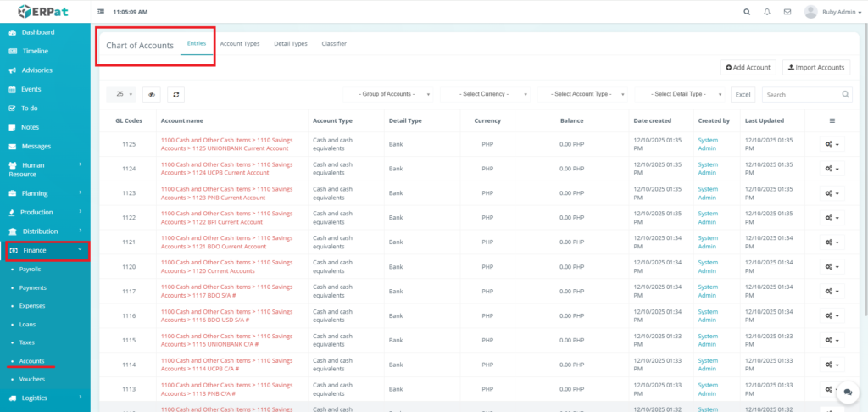The image size is (868, 412).
Task: Open the notifications bell icon
Action: click(767, 12)
